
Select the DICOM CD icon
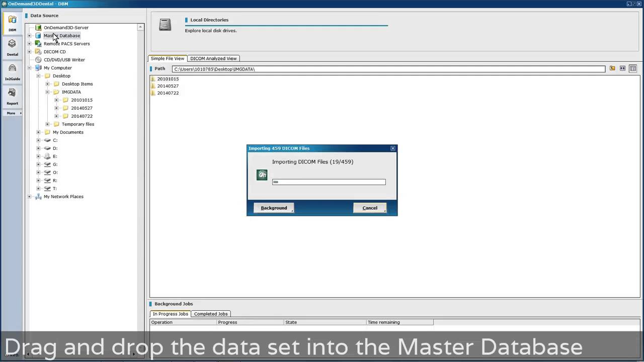(x=38, y=52)
